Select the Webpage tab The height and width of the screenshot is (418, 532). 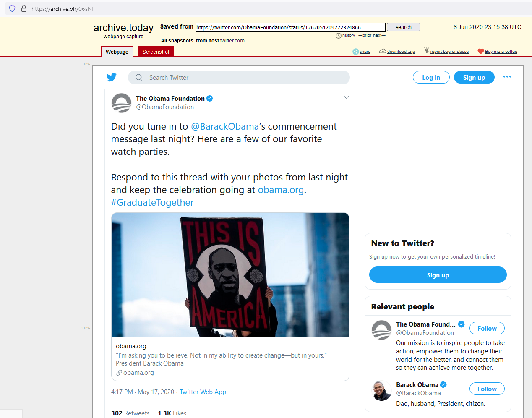117,52
